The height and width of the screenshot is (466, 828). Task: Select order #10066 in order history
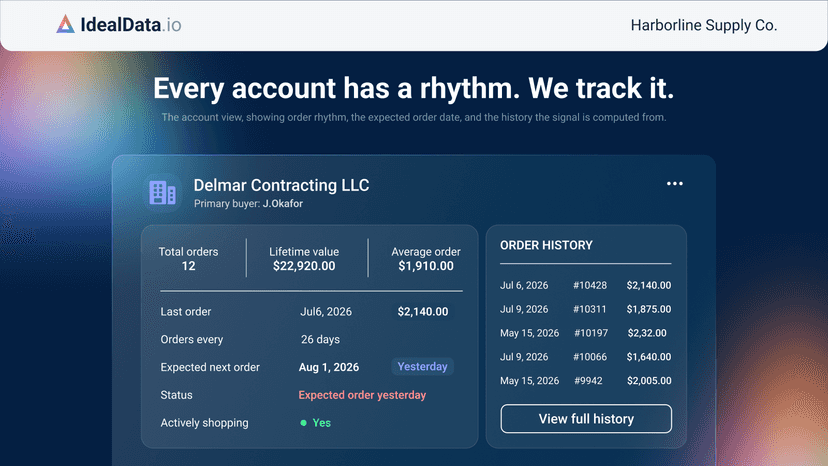pyautogui.click(x=590, y=357)
